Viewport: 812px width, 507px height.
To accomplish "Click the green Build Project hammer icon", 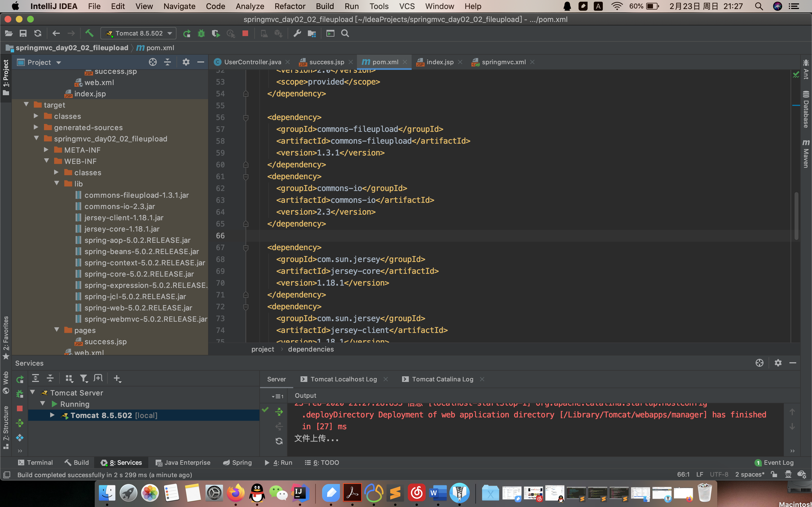I will (x=89, y=33).
